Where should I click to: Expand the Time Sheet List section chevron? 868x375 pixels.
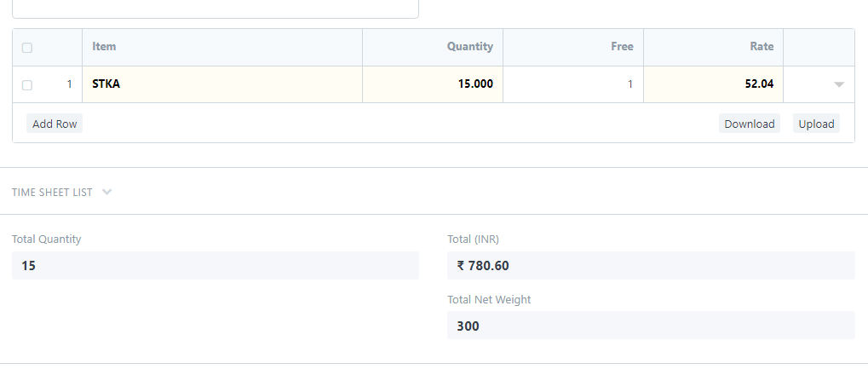106,193
